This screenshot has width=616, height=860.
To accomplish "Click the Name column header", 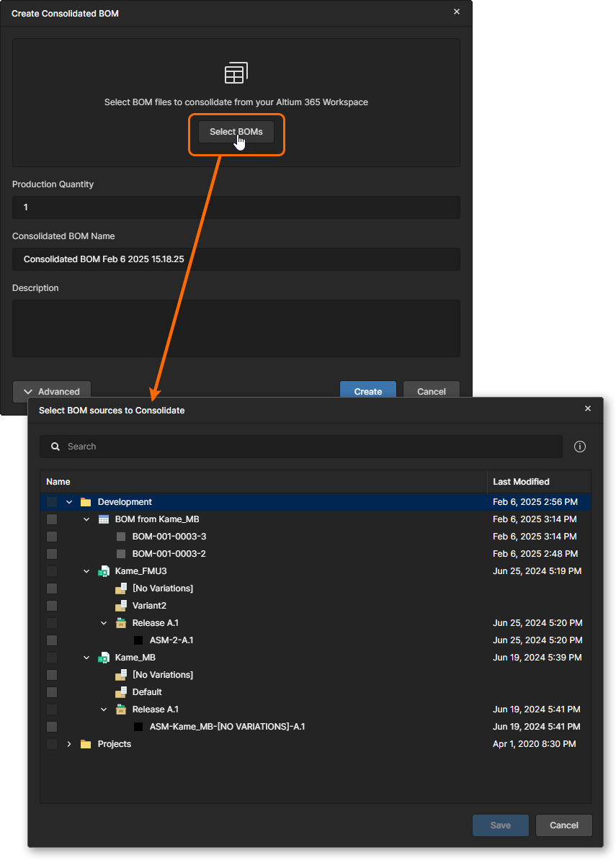I will (x=58, y=481).
